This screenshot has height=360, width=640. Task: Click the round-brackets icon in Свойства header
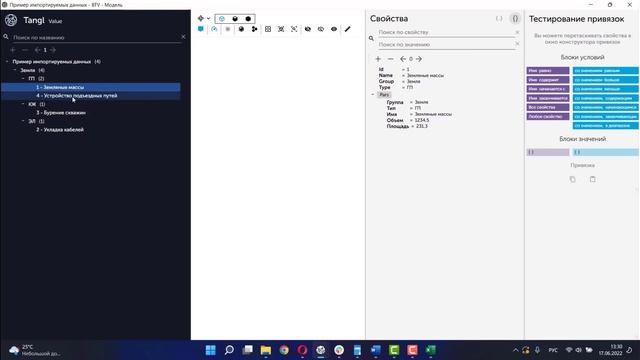(499, 19)
